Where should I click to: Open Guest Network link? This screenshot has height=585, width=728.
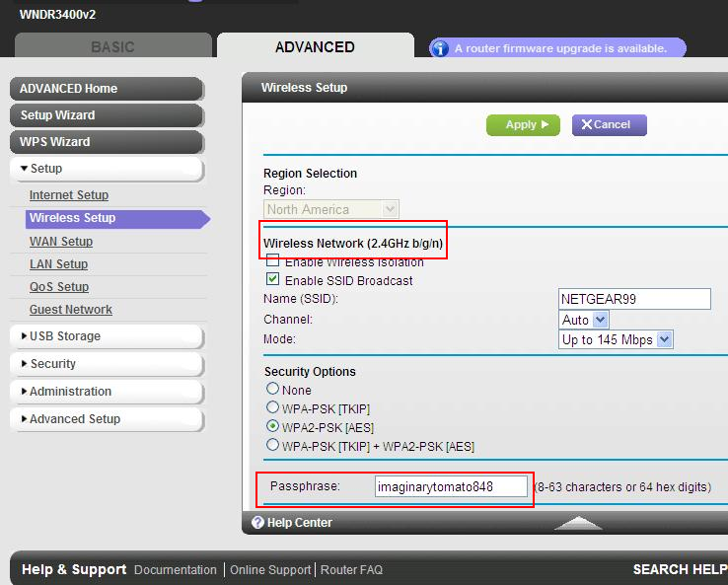(71, 310)
